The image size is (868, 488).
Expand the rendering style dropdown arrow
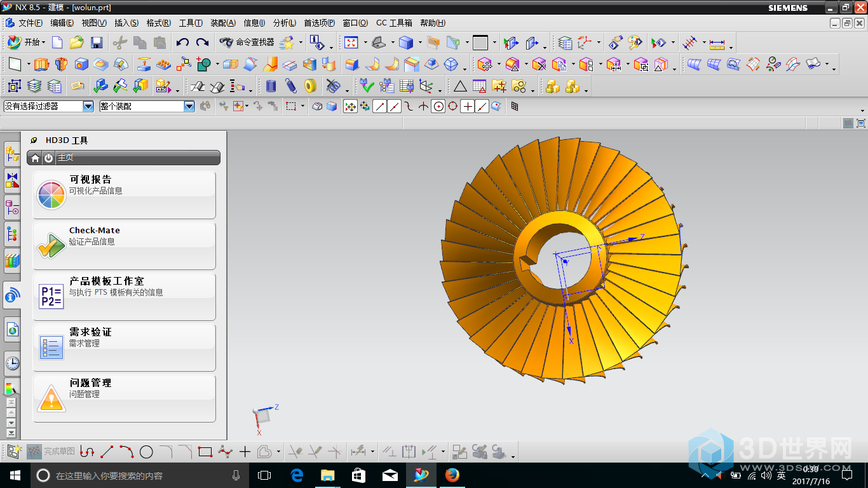[420, 43]
